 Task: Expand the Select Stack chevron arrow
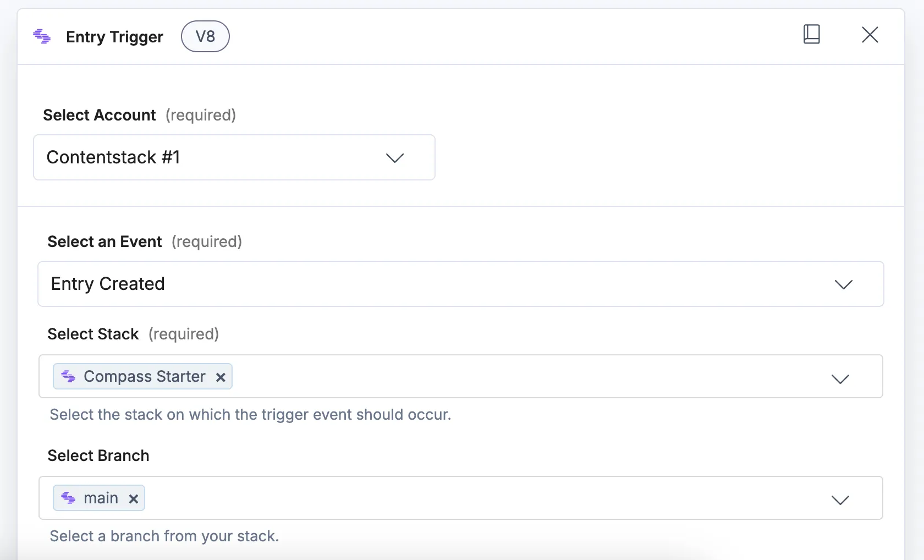840,379
